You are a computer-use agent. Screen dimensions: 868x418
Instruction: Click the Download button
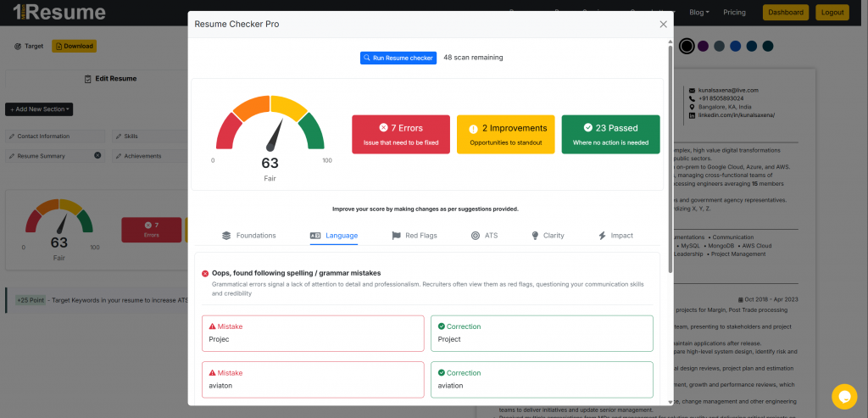click(74, 46)
